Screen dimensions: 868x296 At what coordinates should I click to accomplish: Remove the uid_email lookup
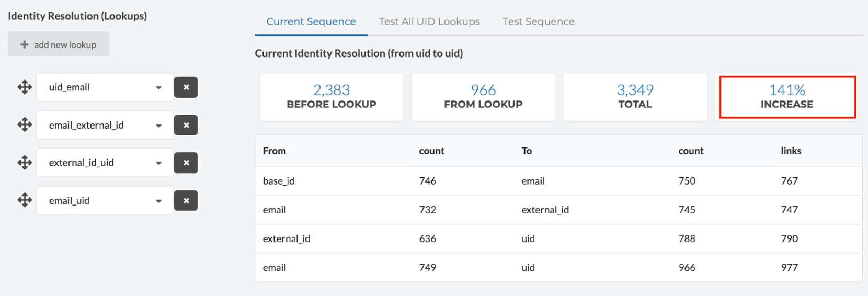coord(186,87)
